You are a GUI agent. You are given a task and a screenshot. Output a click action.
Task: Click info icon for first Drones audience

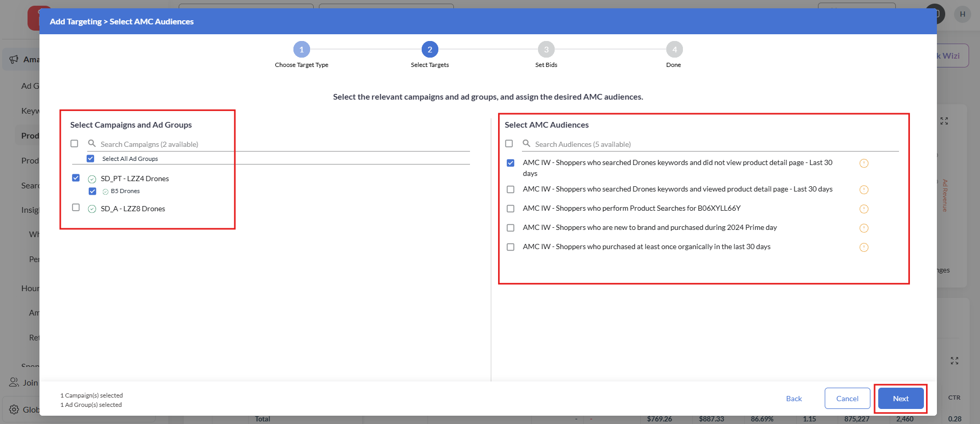click(x=864, y=163)
